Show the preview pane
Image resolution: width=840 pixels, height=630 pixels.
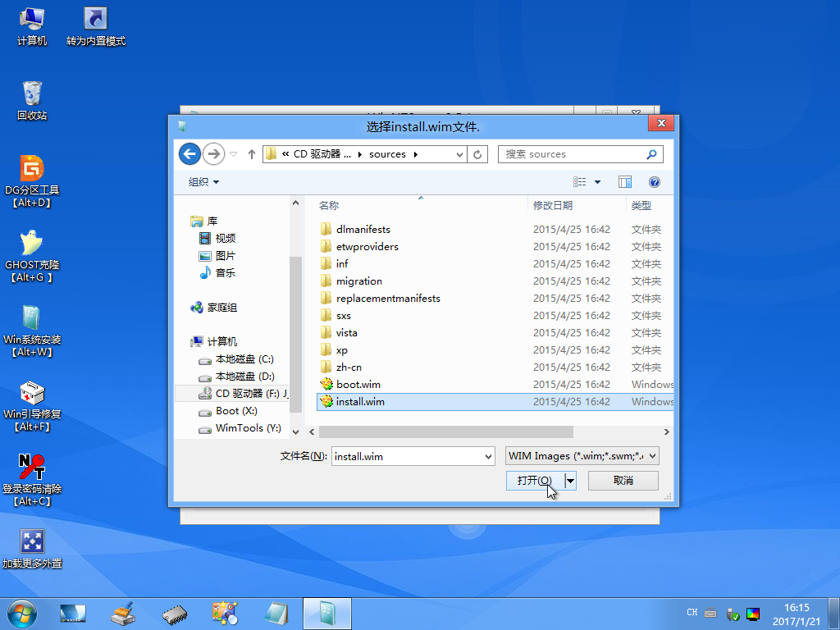(624, 182)
